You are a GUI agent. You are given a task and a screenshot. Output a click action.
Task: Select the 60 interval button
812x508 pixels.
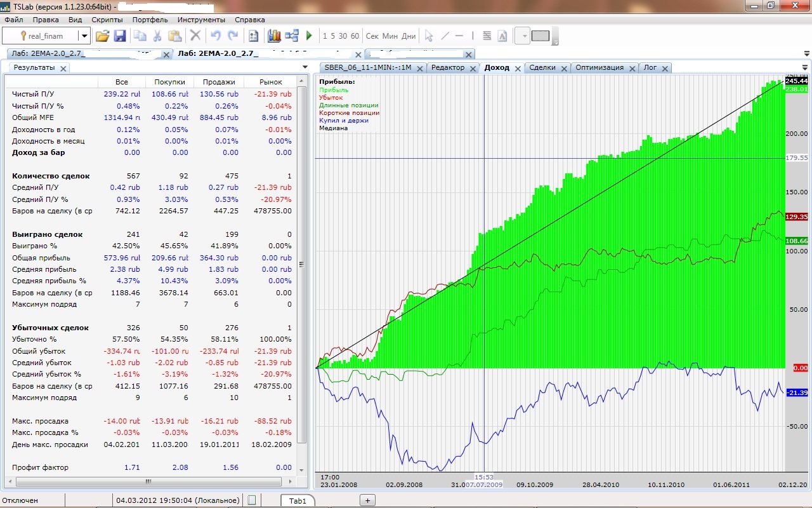pyautogui.click(x=355, y=36)
